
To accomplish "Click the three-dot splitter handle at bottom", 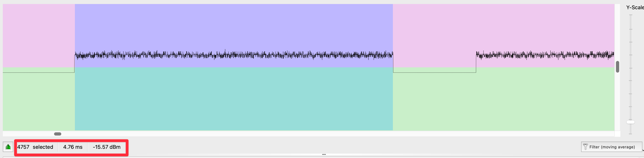I will click(x=324, y=155).
